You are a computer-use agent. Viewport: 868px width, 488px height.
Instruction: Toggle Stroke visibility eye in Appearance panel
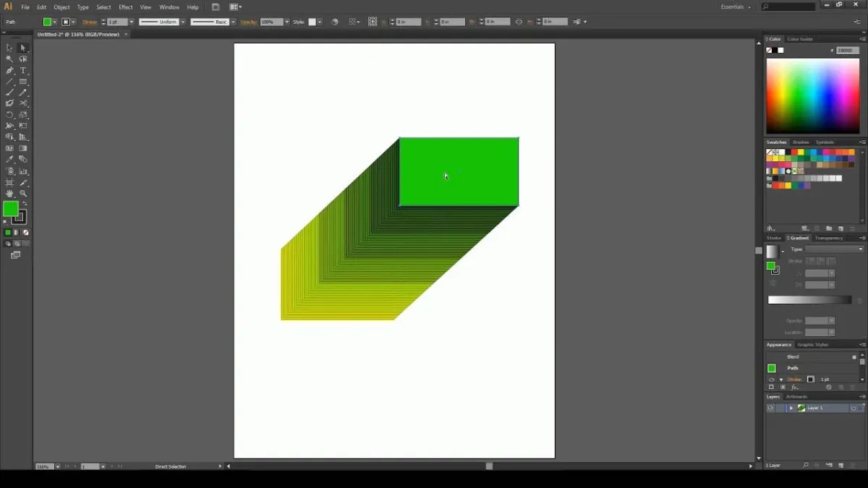click(x=771, y=380)
